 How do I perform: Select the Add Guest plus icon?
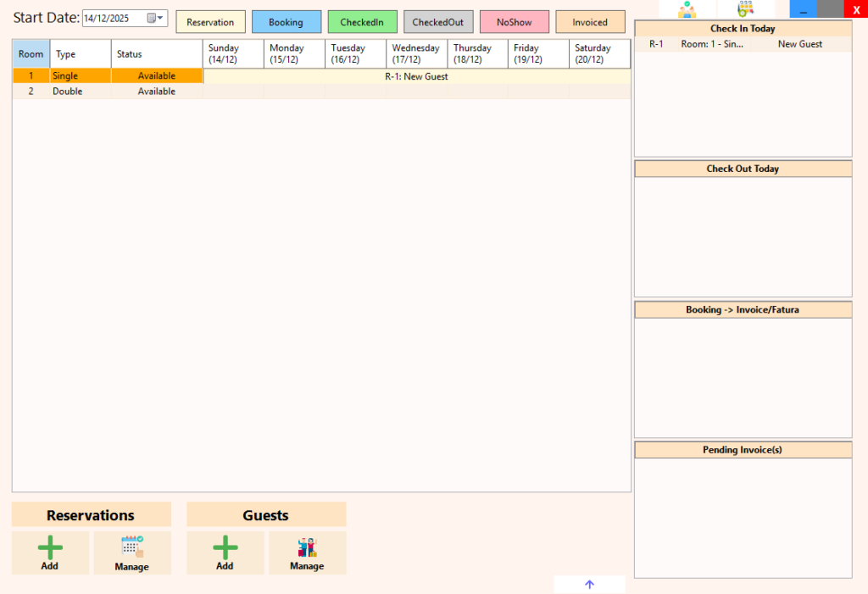pos(225,547)
